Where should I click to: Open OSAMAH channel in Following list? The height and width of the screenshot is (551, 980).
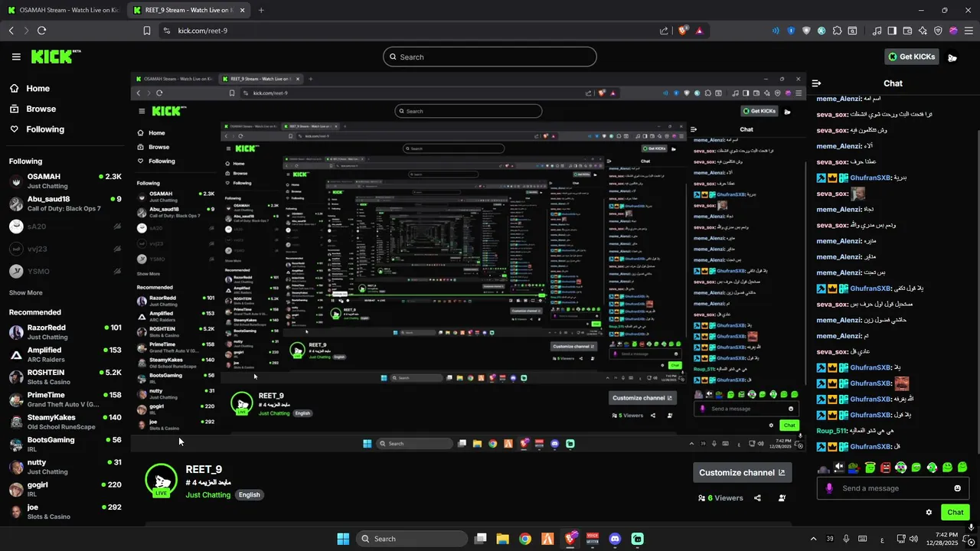click(x=65, y=181)
